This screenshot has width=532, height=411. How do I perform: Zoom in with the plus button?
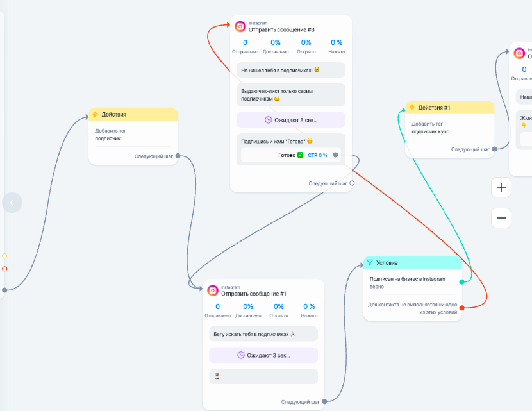(x=501, y=188)
